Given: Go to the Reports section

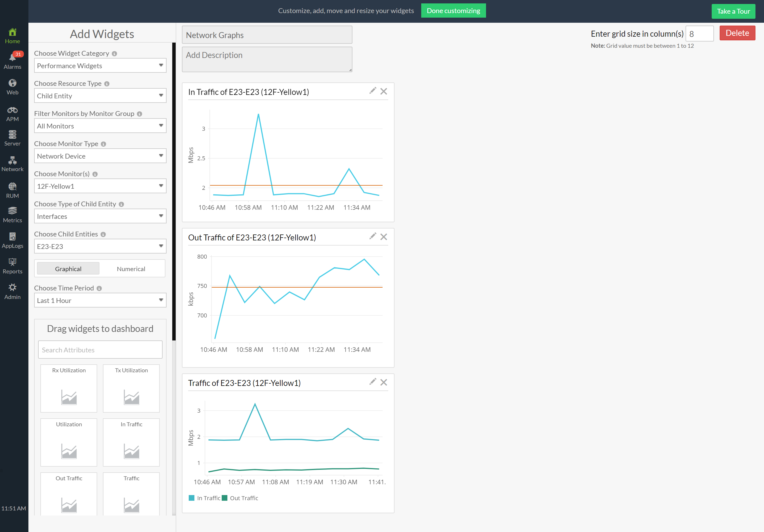Looking at the screenshot, I should coord(12,265).
